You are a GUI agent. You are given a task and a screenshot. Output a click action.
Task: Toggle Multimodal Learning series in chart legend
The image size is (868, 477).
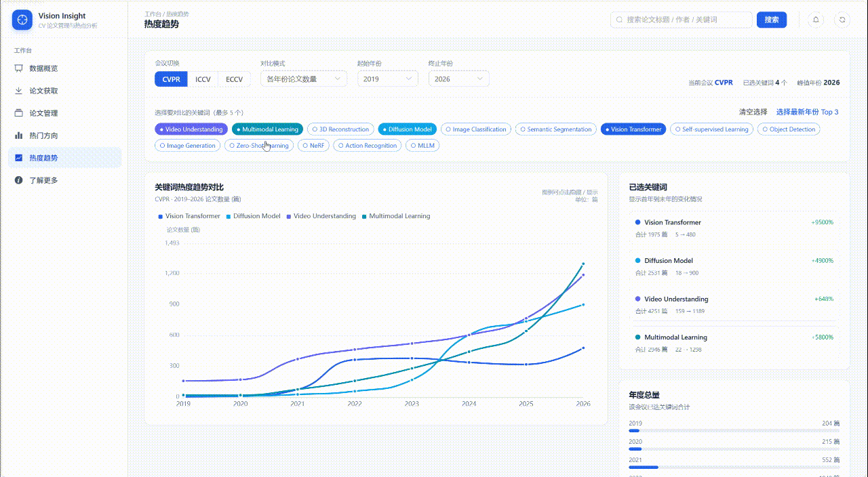click(396, 216)
